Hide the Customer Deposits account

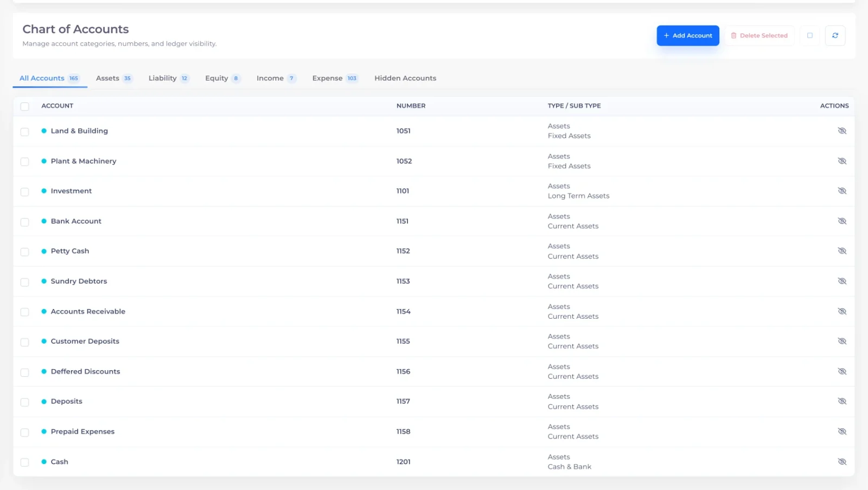(842, 341)
